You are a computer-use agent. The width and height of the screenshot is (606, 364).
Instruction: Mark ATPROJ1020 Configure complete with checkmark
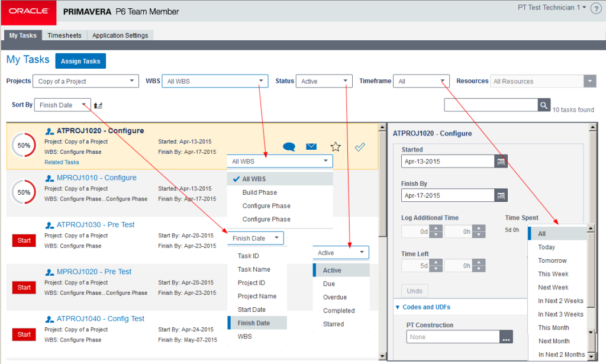(360, 147)
